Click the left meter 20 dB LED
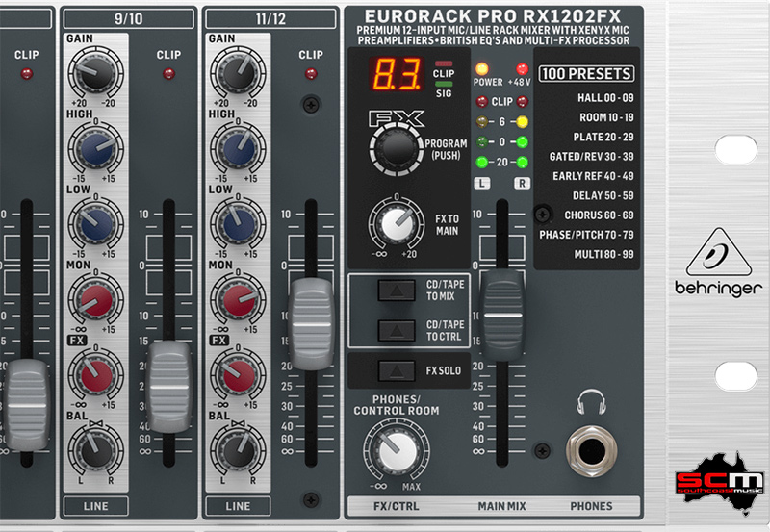770x532 pixels. (482, 162)
